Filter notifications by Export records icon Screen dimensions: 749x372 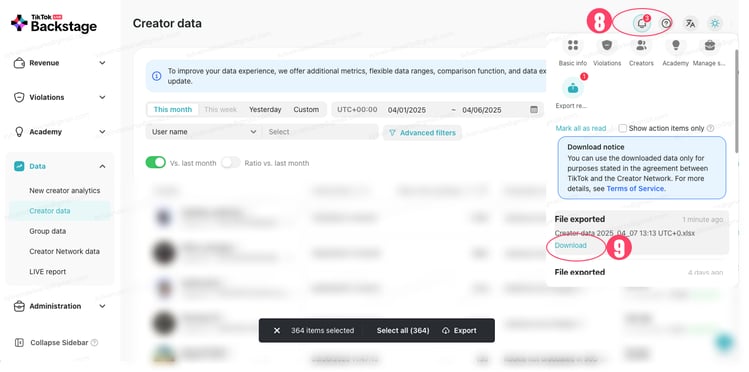[x=573, y=88]
